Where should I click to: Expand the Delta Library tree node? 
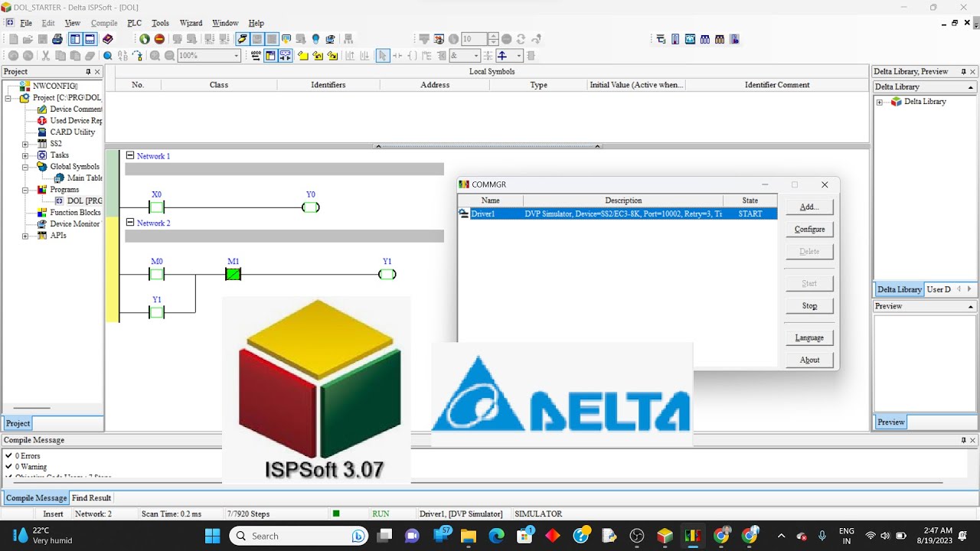[x=880, y=102]
